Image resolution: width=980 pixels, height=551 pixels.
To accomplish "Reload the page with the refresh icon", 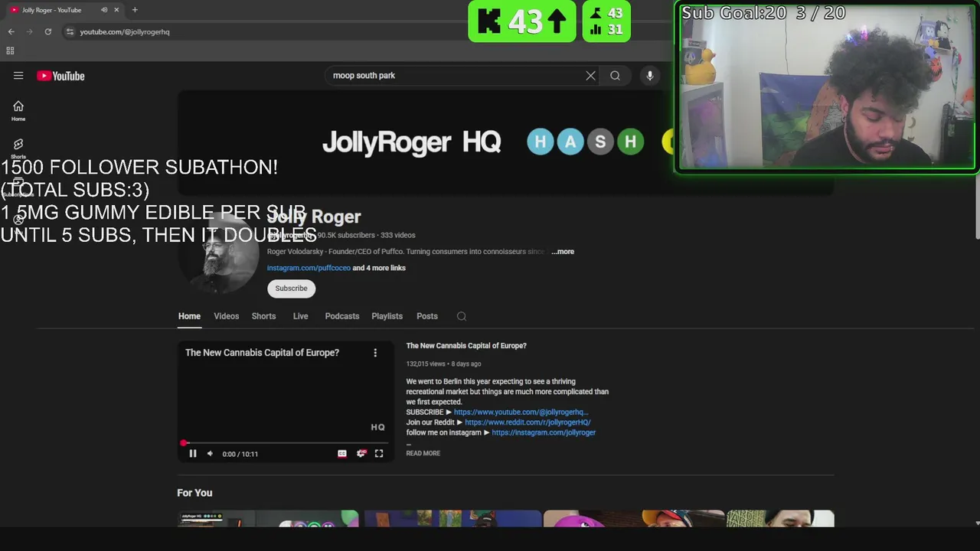I will point(47,31).
